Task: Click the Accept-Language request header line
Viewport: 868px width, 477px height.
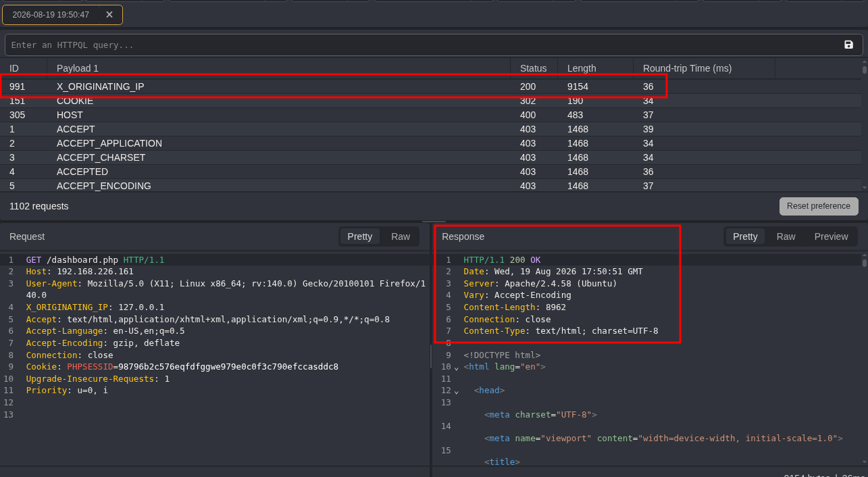Action: tap(105, 331)
